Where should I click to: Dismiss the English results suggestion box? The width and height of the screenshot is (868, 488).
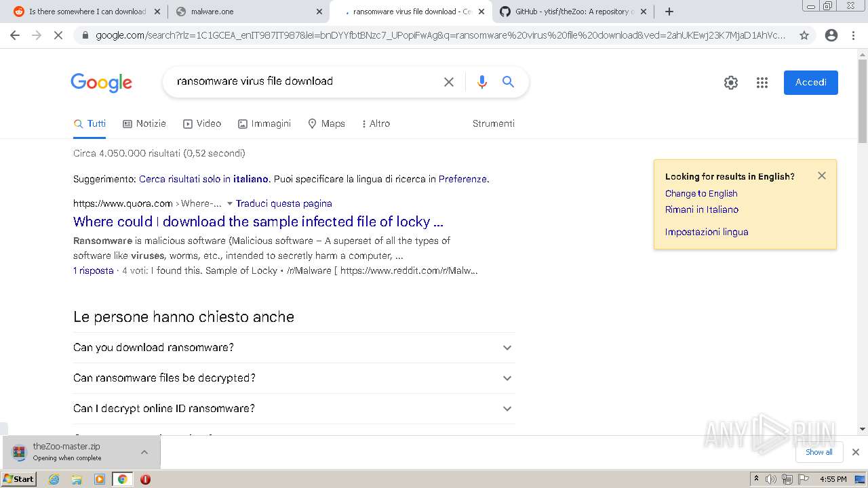pyautogui.click(x=822, y=176)
